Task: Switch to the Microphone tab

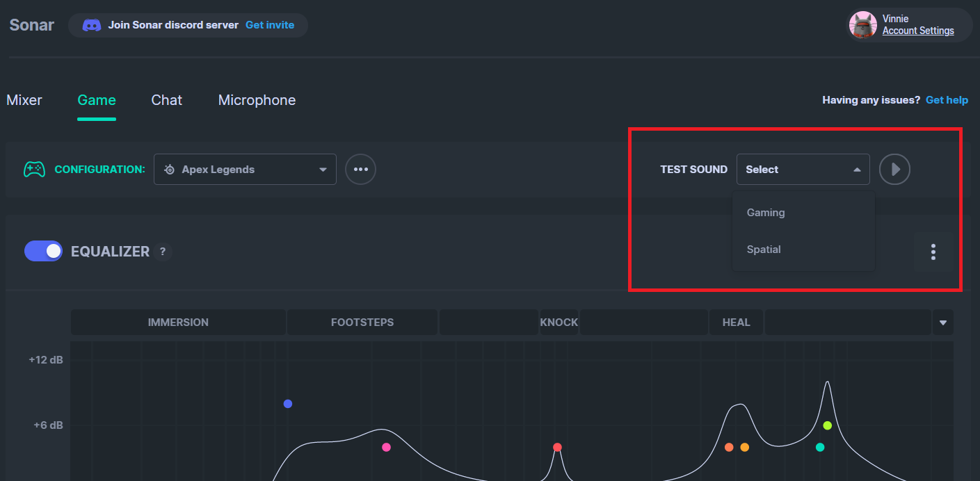Action: (x=257, y=99)
